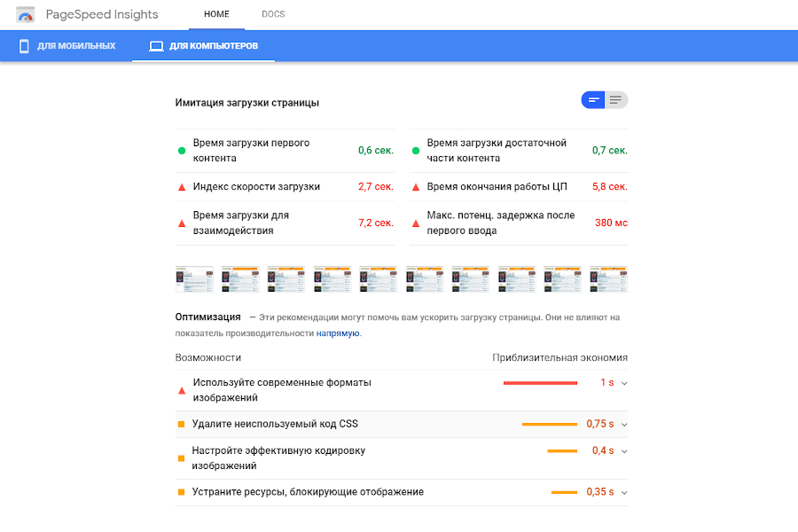This screenshot has height=532, width=798.
Task: Click red triangle next to speed index metric
Action: point(182,187)
